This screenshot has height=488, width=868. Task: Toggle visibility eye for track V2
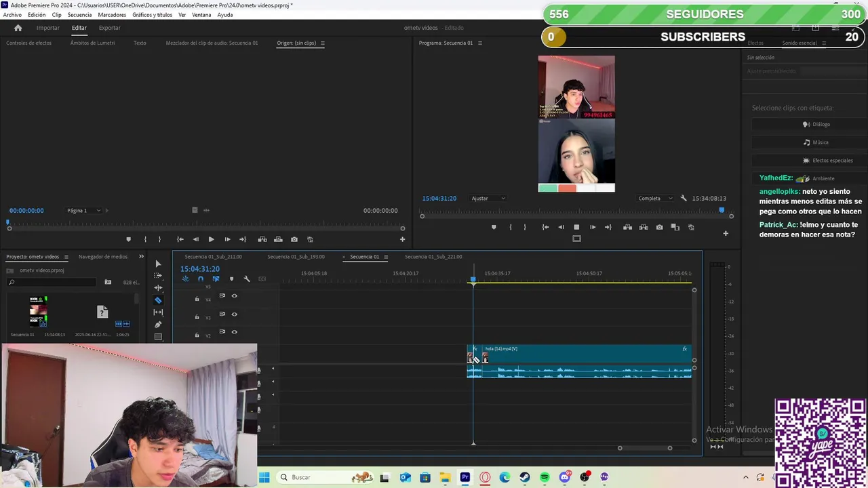(235, 332)
